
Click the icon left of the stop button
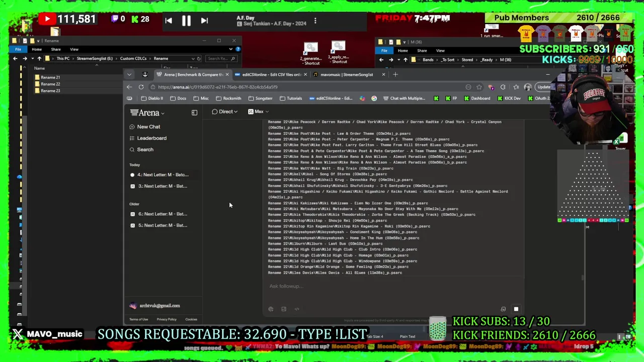[503, 309]
